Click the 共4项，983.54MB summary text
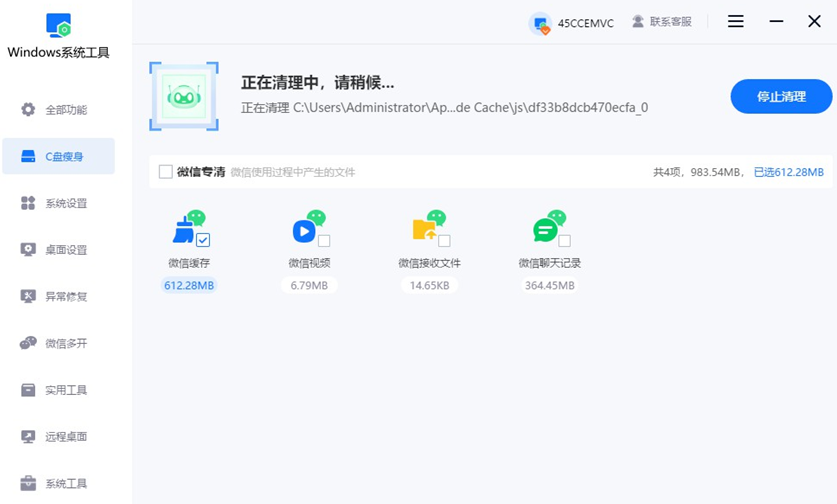This screenshot has width=837, height=504. click(697, 172)
